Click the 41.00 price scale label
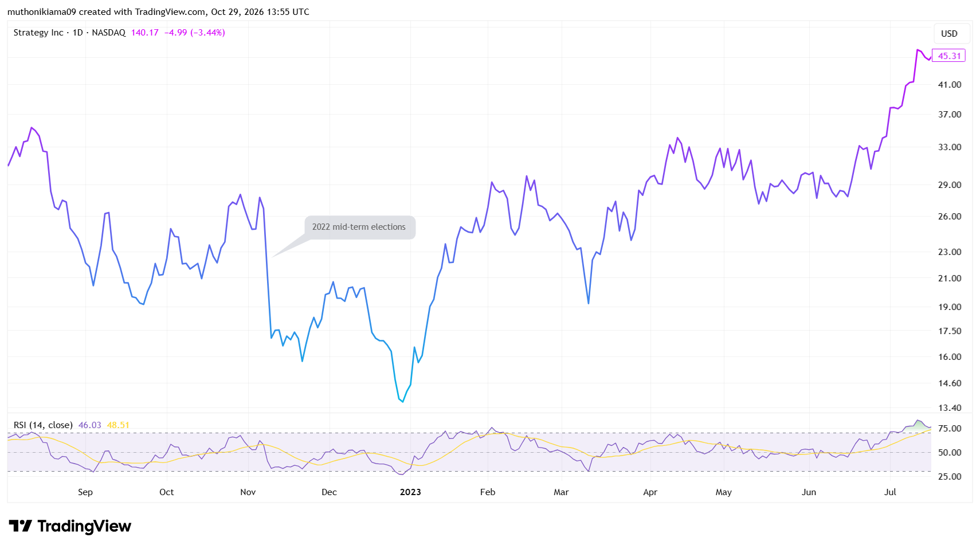 click(x=950, y=85)
